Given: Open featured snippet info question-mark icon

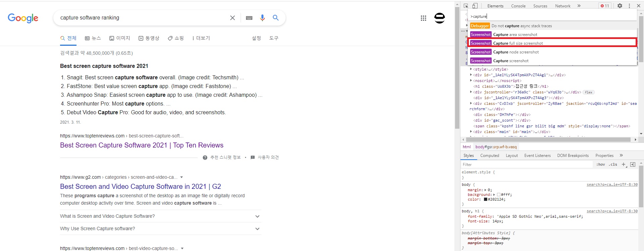Looking at the screenshot, I should tap(205, 157).
